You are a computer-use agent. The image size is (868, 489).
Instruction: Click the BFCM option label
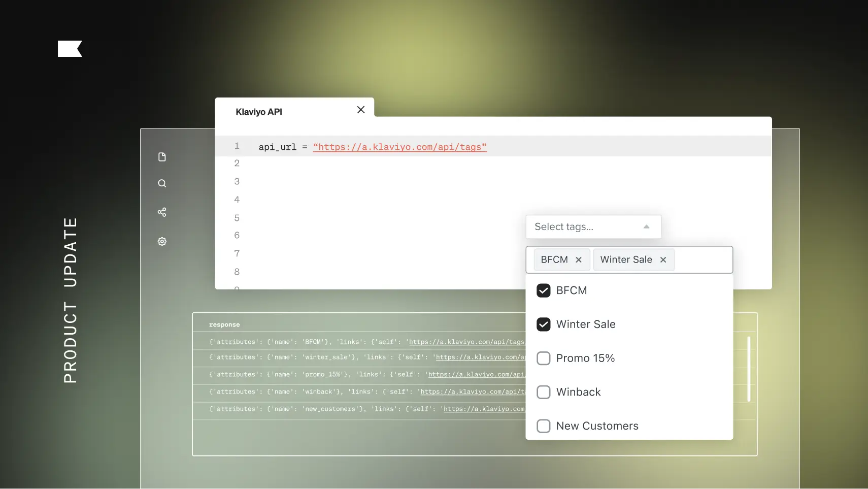point(572,290)
